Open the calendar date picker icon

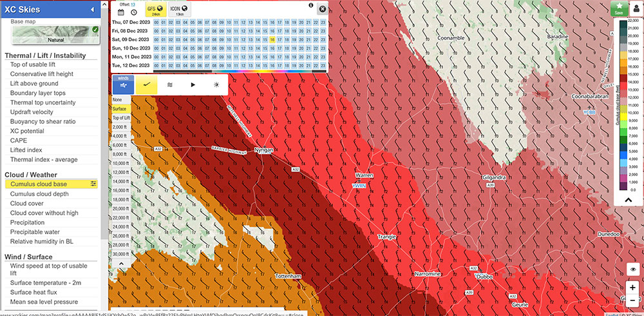(120, 12)
